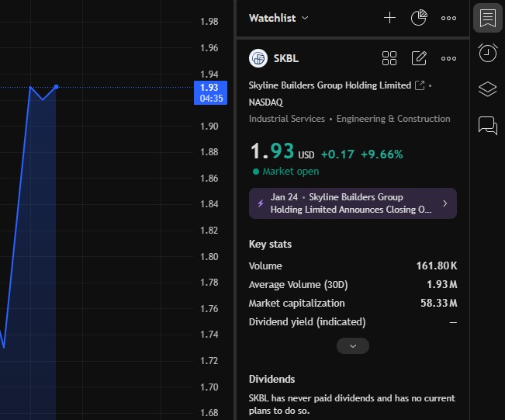Viewport: 505px width, 420px height.
Task: Click the +9.66% change value
Action: 382,154
